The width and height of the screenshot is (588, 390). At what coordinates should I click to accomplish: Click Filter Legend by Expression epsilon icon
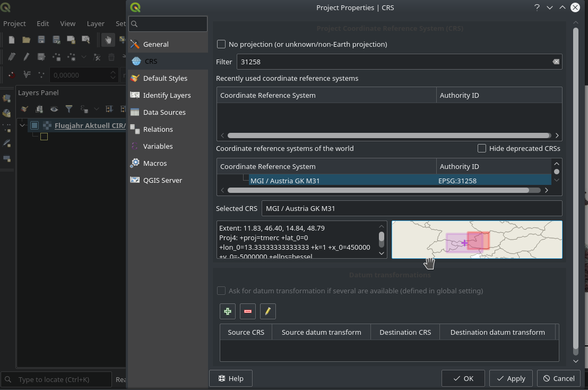click(x=84, y=109)
